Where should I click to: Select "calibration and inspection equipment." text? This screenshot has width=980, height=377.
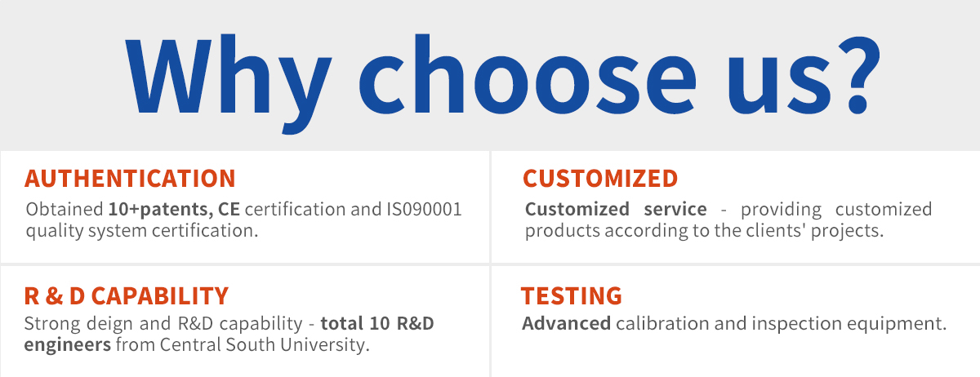tap(781, 324)
